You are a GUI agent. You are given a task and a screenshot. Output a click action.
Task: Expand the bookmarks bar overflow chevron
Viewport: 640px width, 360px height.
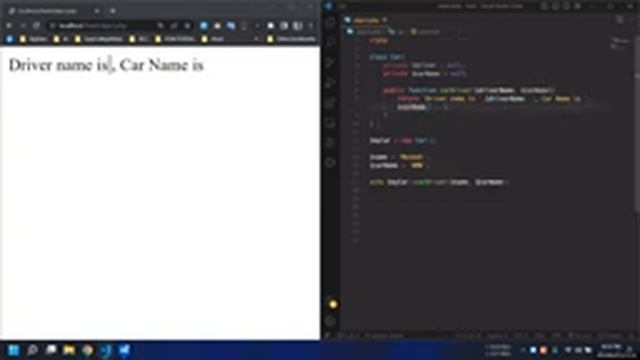click(256, 39)
